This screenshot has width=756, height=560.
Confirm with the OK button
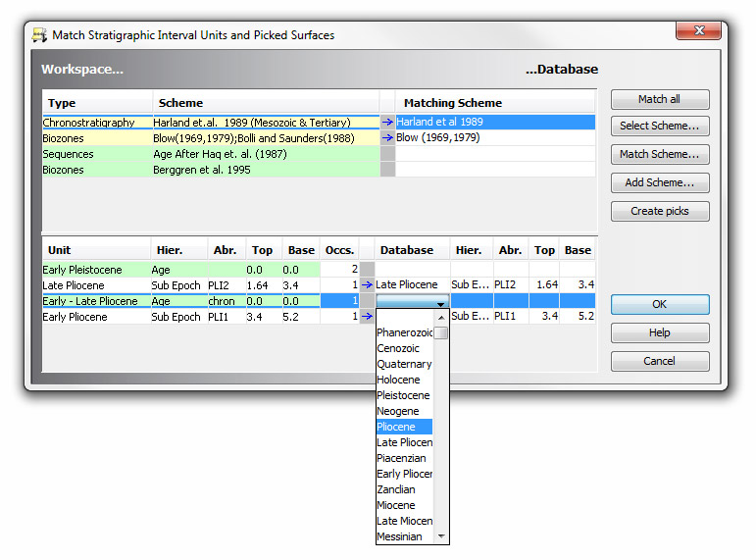pos(660,304)
